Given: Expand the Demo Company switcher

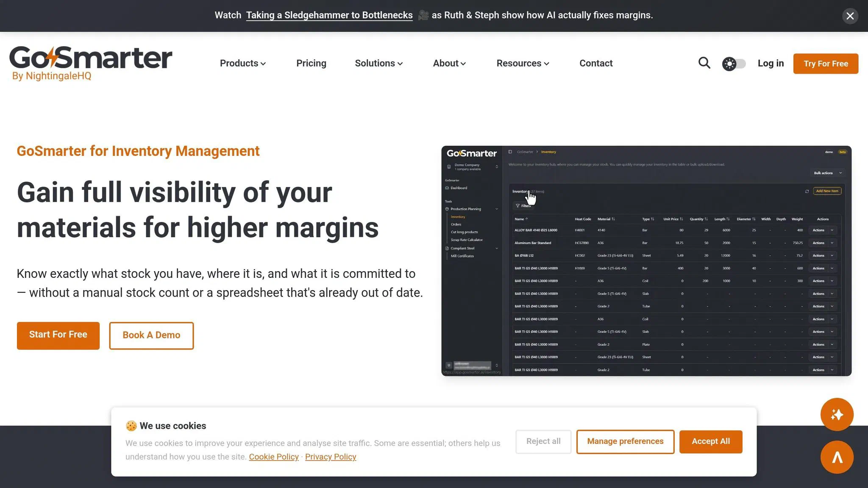Looking at the screenshot, I should tap(497, 167).
